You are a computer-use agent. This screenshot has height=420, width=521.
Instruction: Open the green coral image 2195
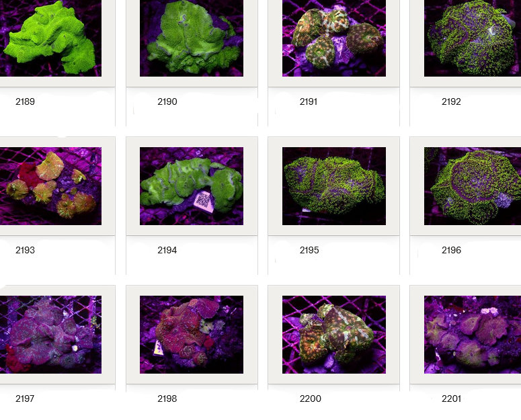tap(334, 186)
